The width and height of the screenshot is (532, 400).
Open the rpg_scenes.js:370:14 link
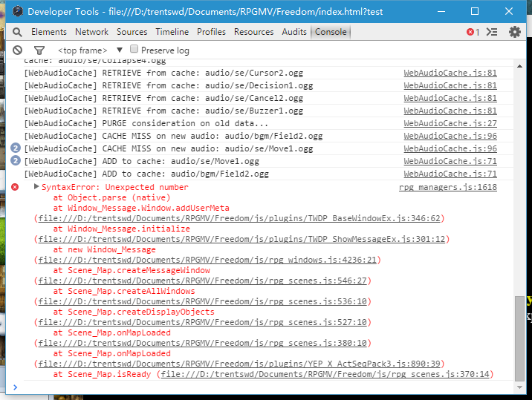click(325, 374)
